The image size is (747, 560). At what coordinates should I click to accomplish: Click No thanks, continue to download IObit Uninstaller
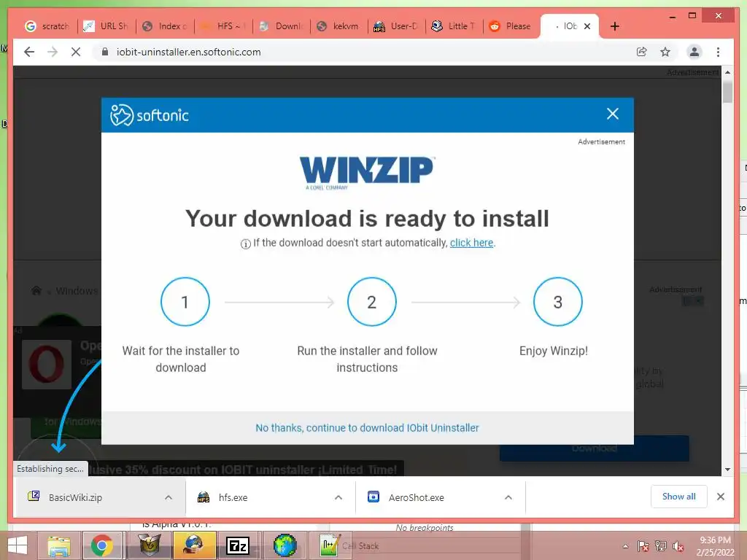coord(368,428)
